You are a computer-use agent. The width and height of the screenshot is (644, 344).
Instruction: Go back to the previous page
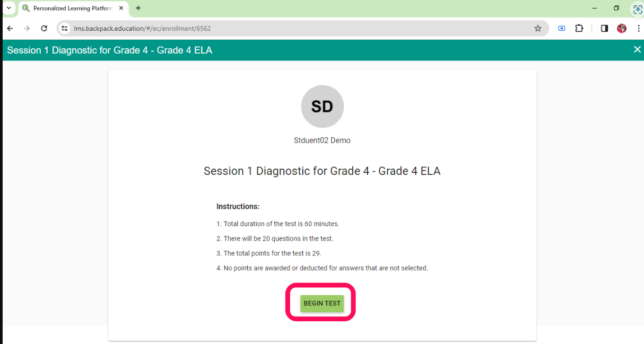pos(10,29)
